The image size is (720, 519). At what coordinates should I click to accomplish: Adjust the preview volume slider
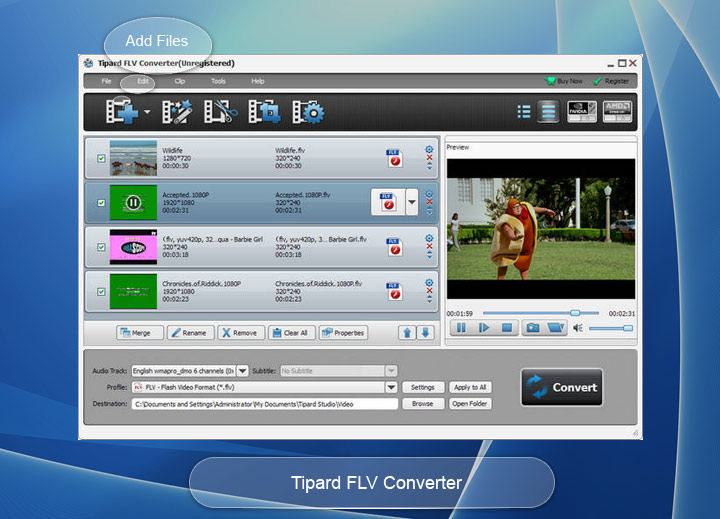click(x=611, y=328)
